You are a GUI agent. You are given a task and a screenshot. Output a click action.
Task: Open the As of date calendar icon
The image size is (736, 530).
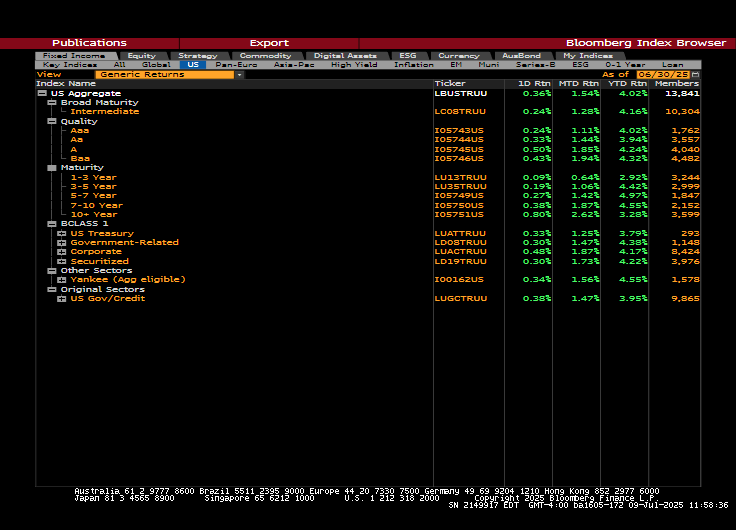click(696, 75)
